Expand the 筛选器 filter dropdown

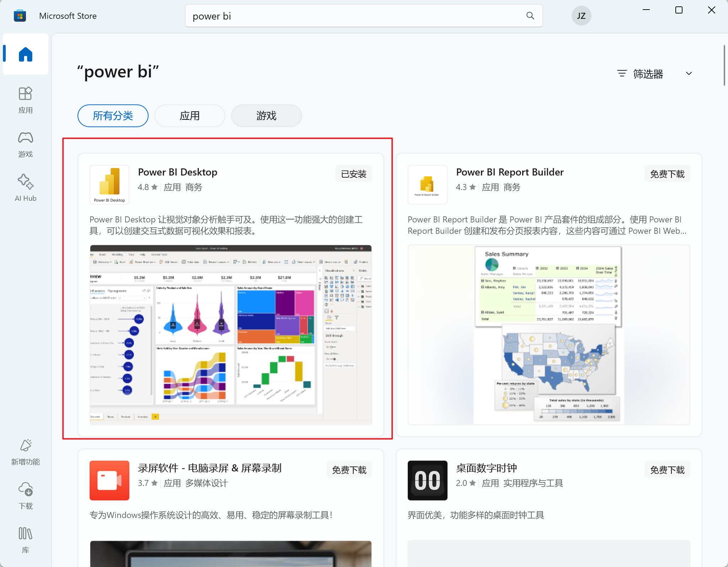[x=648, y=74]
